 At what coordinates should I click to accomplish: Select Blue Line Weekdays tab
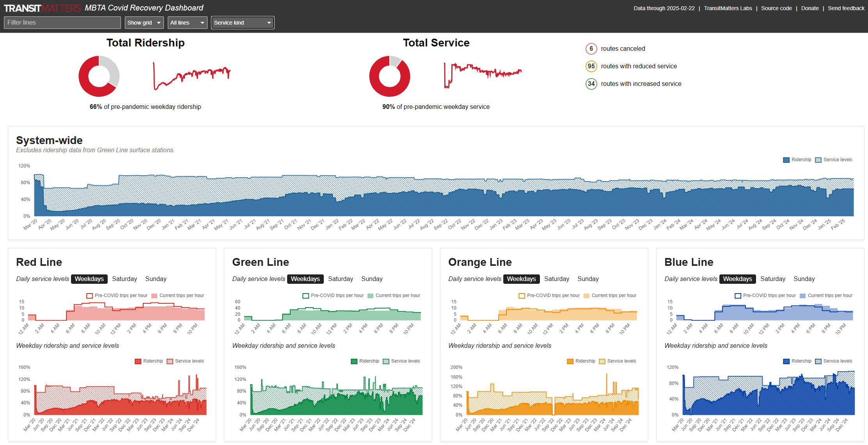(737, 279)
